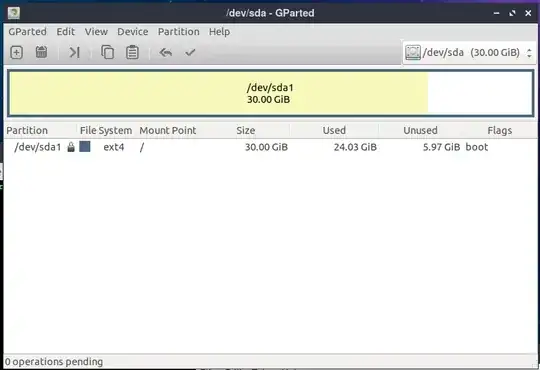
Task: Open the Edit menu
Action: [x=65, y=32]
